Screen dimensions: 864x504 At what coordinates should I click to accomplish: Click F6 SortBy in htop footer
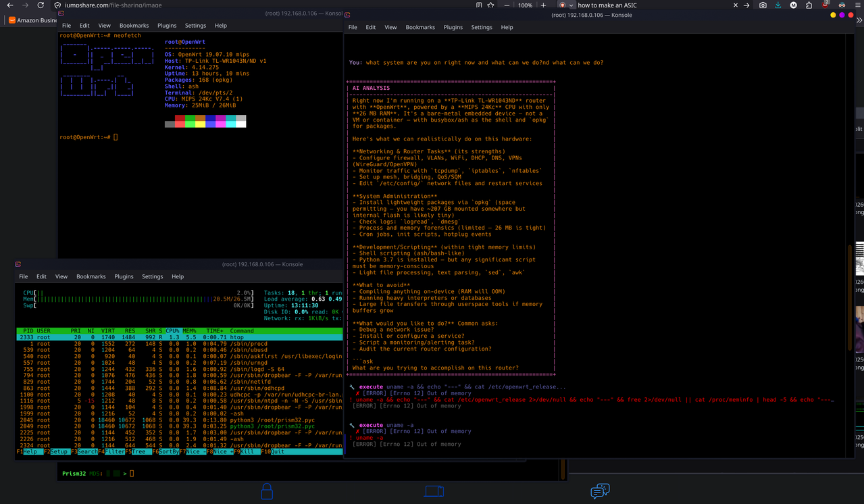tap(166, 452)
